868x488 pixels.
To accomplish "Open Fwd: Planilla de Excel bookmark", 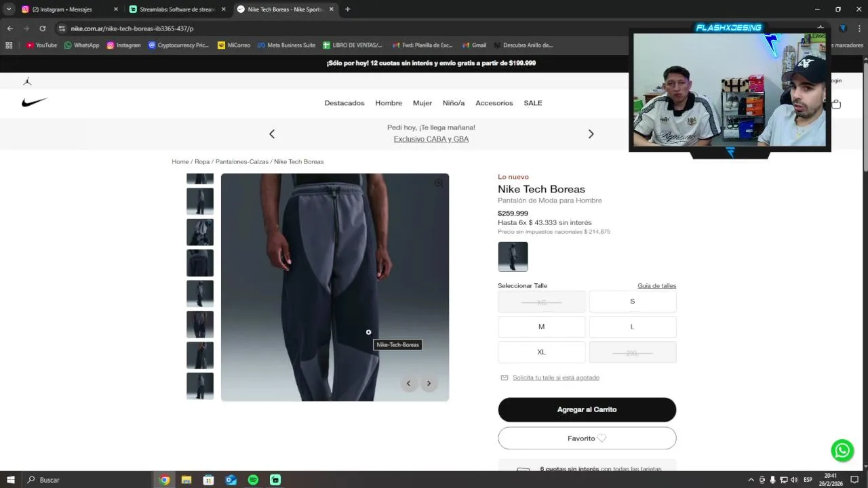I will (x=422, y=45).
